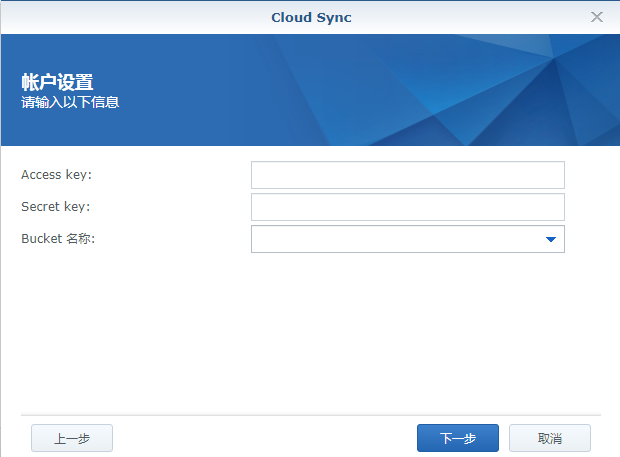Go back with the 上一步 button
This screenshot has height=457, width=620.
tap(72, 438)
